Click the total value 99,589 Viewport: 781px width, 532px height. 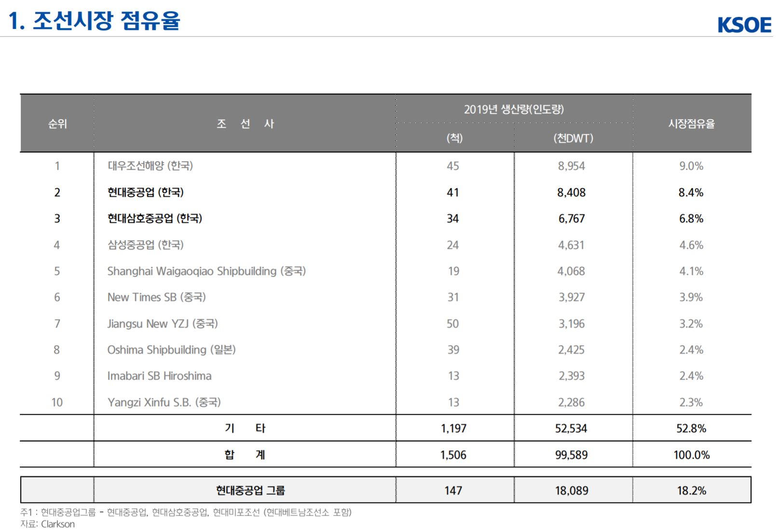(x=571, y=455)
